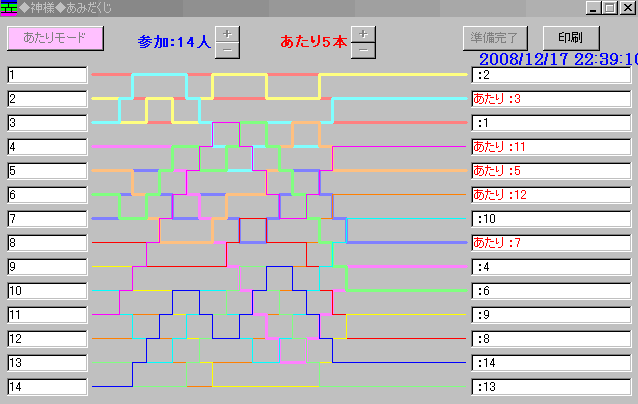Click the 準備完了 button
This screenshot has width=638, height=404.
tap(495, 38)
